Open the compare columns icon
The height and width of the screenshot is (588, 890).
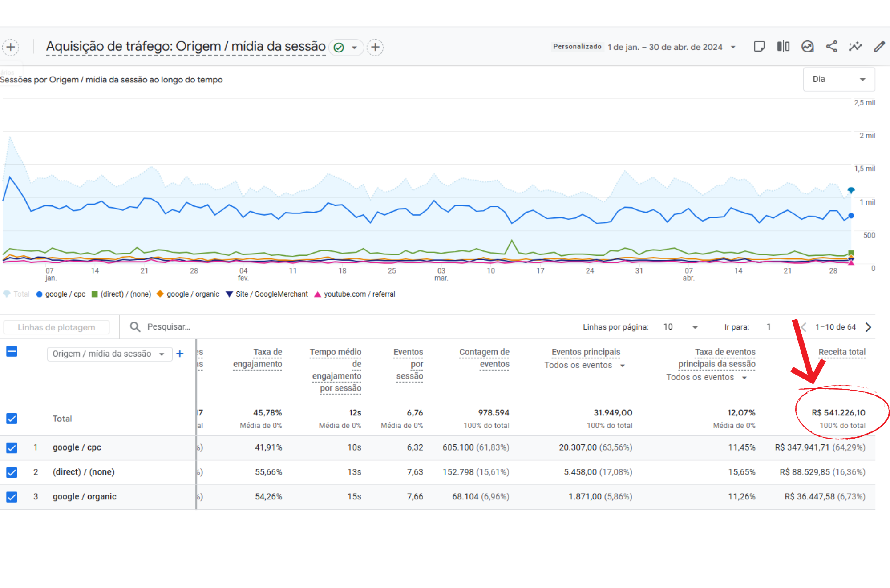coord(783,47)
